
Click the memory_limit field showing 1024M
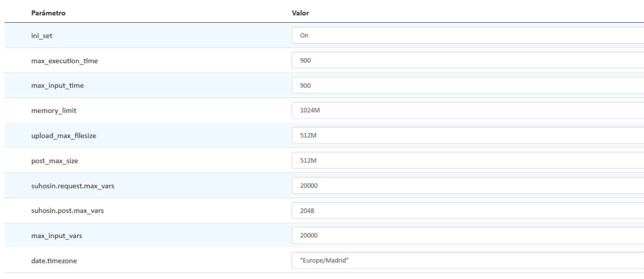pyautogui.click(x=468, y=110)
